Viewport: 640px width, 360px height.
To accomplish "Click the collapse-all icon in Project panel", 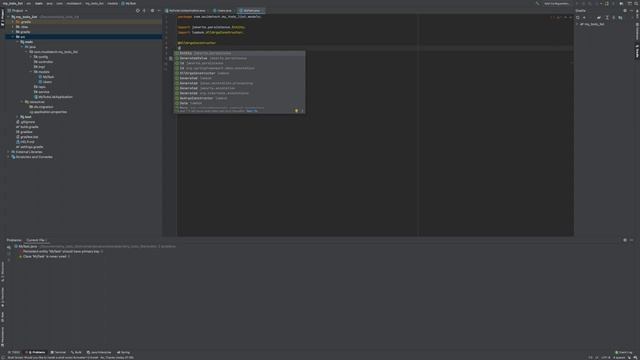I will coord(144,11).
